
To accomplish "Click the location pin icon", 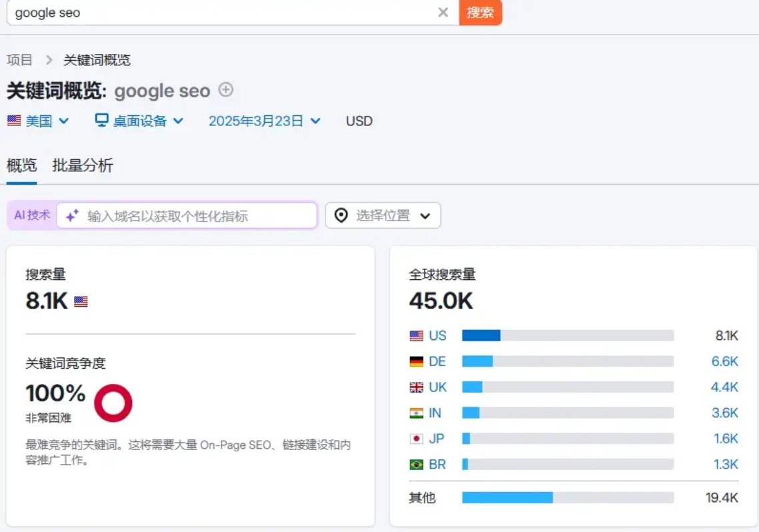I will (341, 215).
